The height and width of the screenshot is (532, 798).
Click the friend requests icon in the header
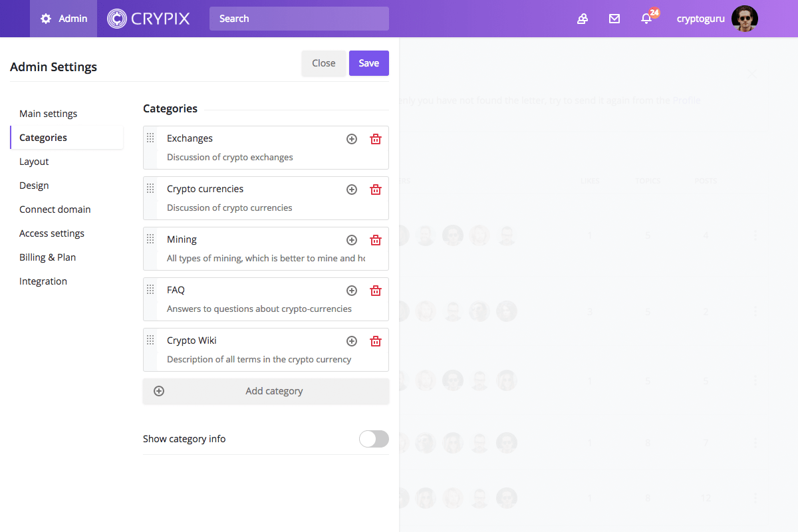pos(583,19)
